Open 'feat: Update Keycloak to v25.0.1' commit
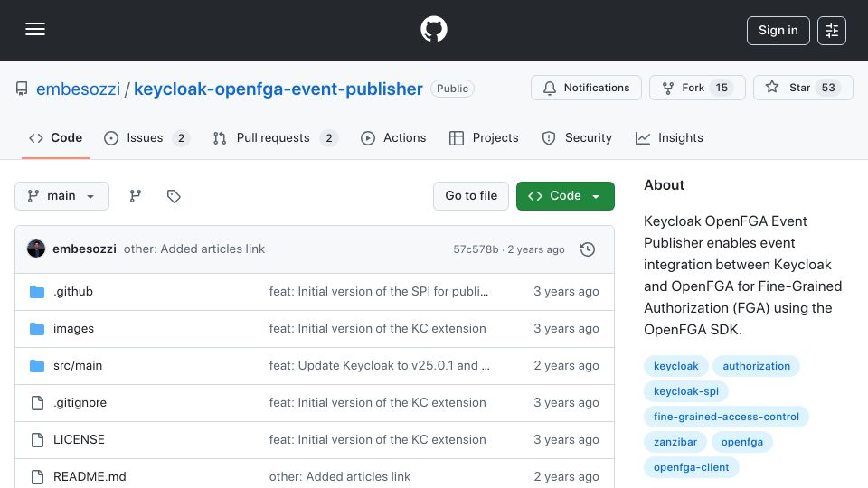Viewport: 868px width, 488px height. point(379,366)
